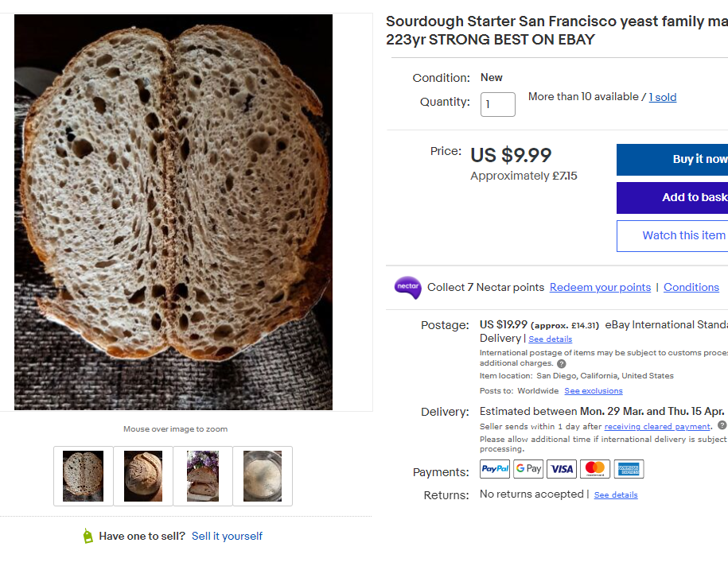728x566 pixels.
Task: Open the Nectar Conditions link
Action: tap(691, 287)
